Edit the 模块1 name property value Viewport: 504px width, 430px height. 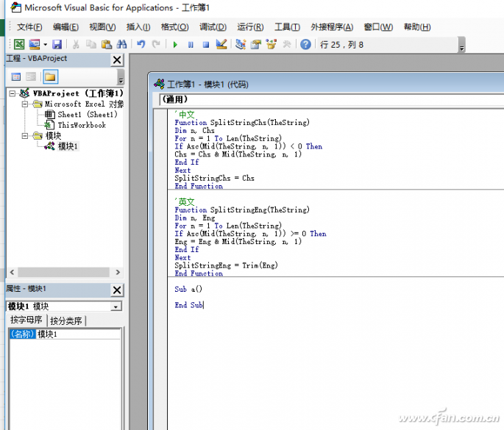[x=78, y=334]
